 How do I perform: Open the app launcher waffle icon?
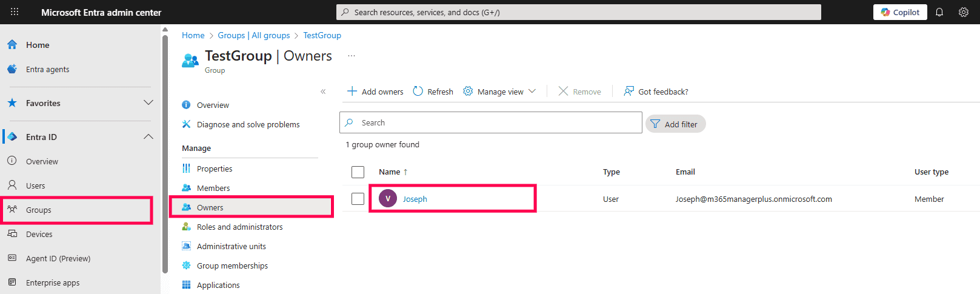pyautogui.click(x=15, y=12)
